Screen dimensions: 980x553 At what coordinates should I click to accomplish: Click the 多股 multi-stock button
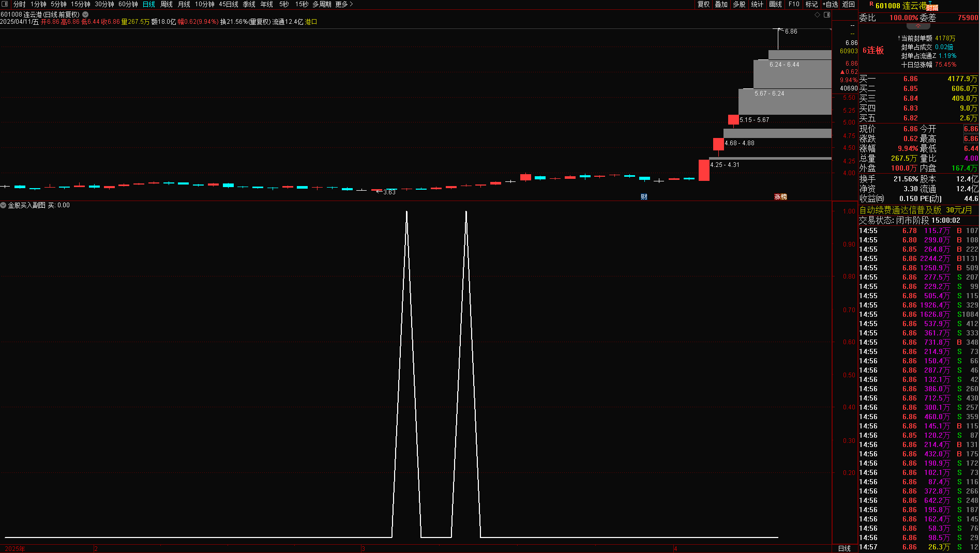coord(740,4)
